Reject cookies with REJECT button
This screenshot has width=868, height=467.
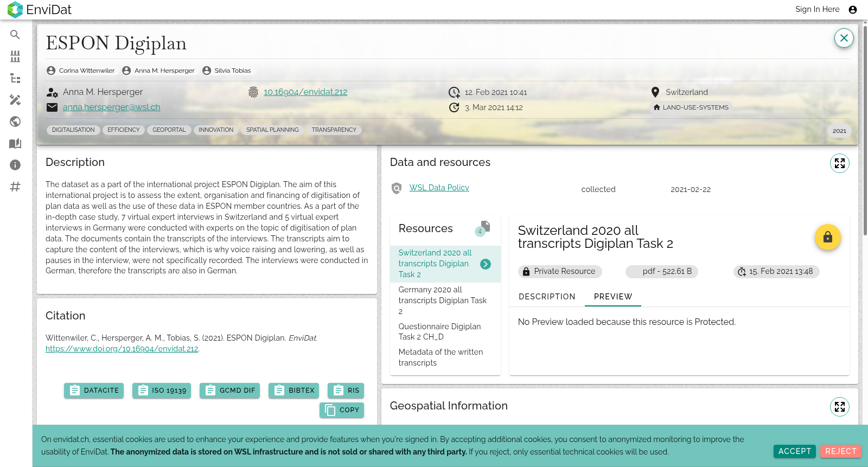pos(841,451)
